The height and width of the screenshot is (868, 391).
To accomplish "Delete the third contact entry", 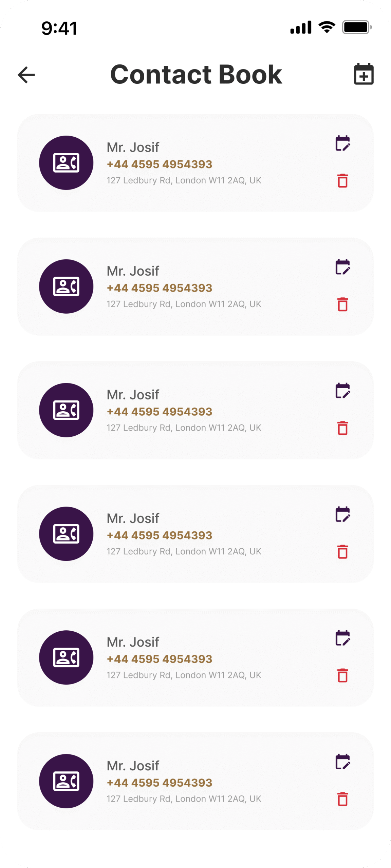I will click(342, 428).
